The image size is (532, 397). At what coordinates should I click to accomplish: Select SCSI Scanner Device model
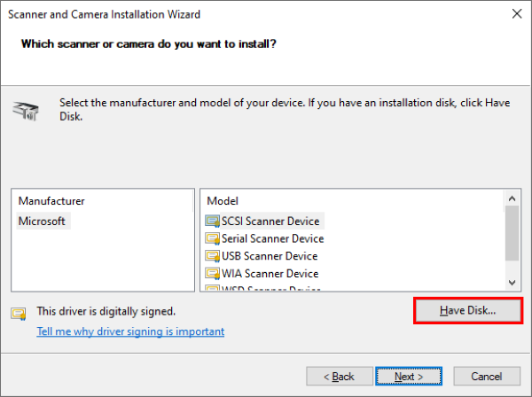(271, 221)
